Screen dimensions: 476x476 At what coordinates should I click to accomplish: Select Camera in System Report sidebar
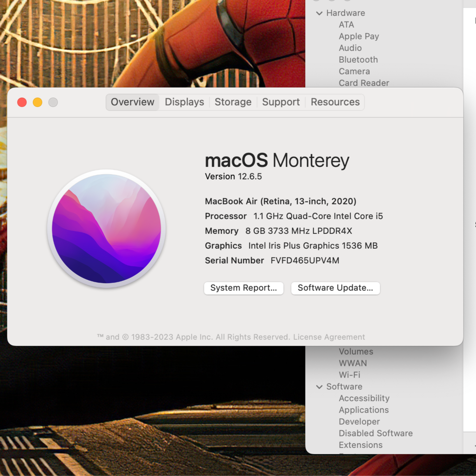[x=355, y=71]
